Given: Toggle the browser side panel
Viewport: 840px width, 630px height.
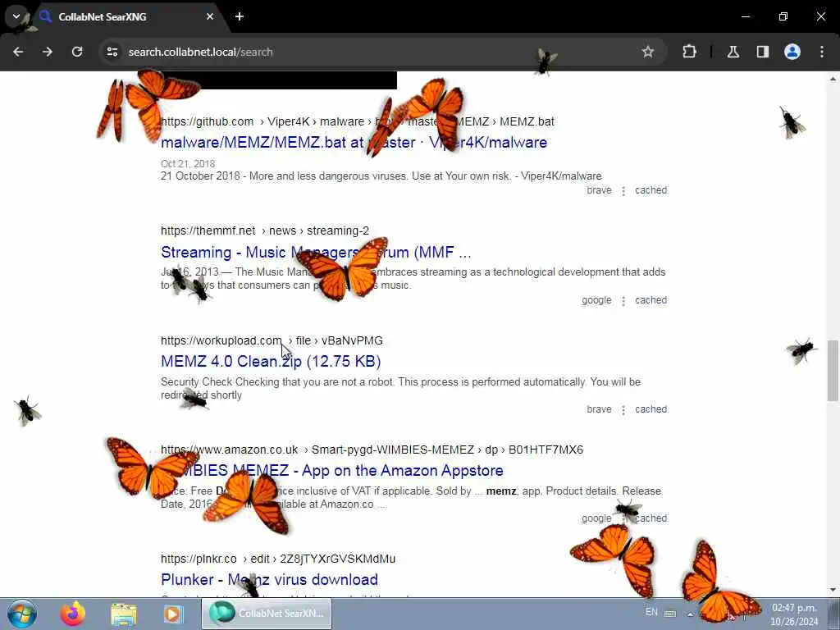Looking at the screenshot, I should [x=762, y=52].
